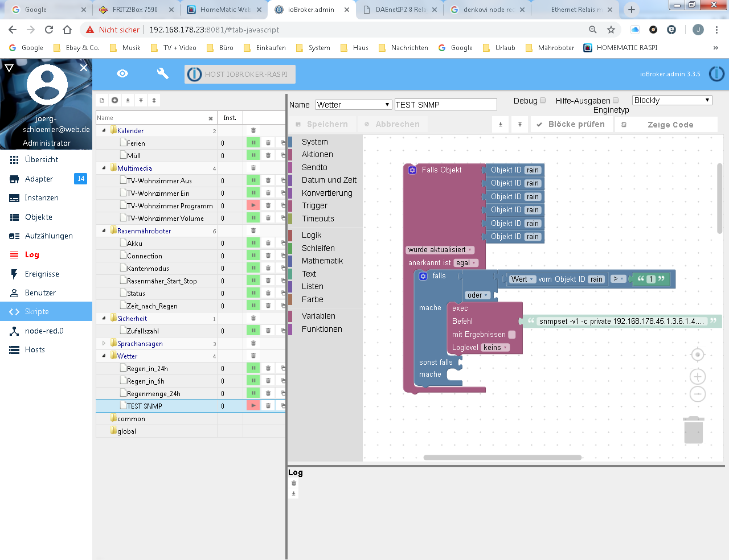Image resolution: width=729 pixels, height=560 pixels.
Task: Pause the Zufallszahl script
Action: 253,331
